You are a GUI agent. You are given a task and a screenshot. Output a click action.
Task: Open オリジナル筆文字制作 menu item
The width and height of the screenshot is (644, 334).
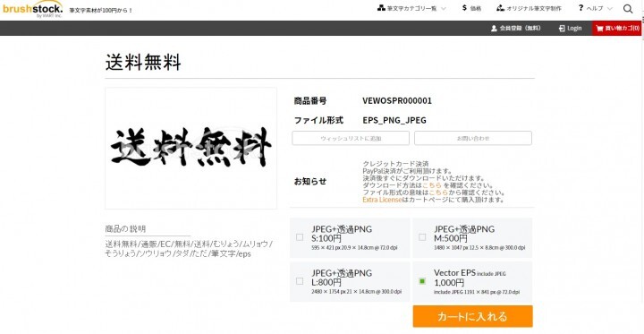(533, 8)
